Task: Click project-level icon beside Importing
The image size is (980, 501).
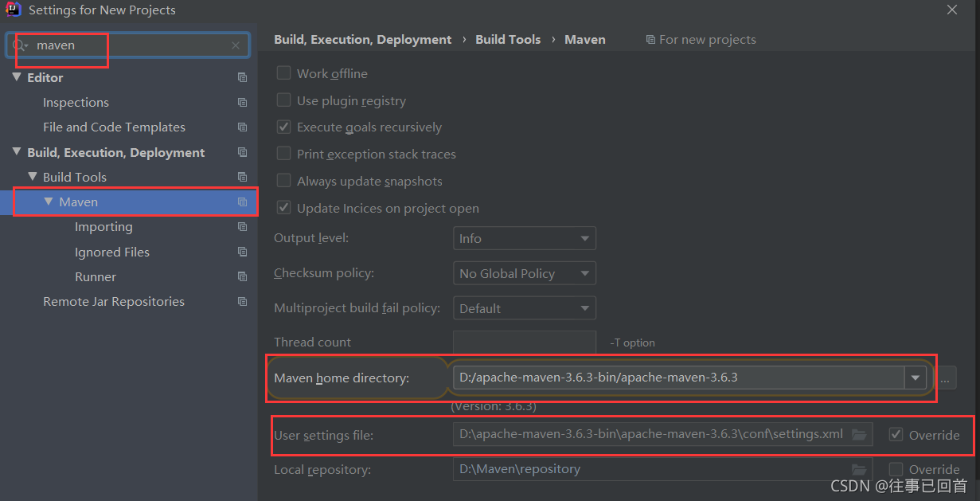Action: [242, 227]
